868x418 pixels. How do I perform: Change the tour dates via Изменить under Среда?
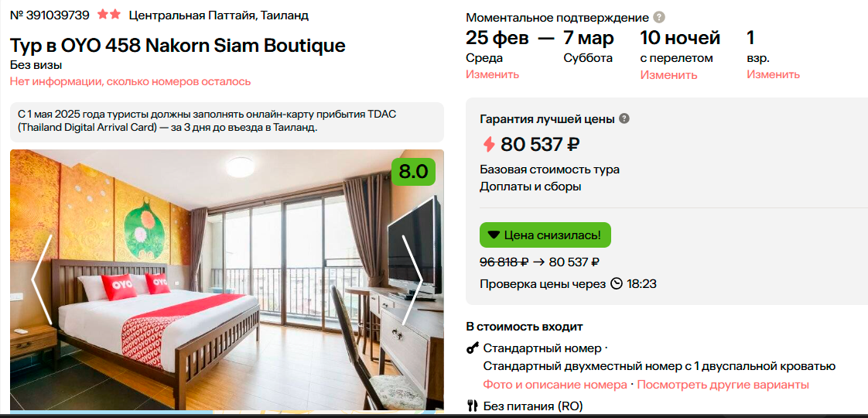coord(492,74)
